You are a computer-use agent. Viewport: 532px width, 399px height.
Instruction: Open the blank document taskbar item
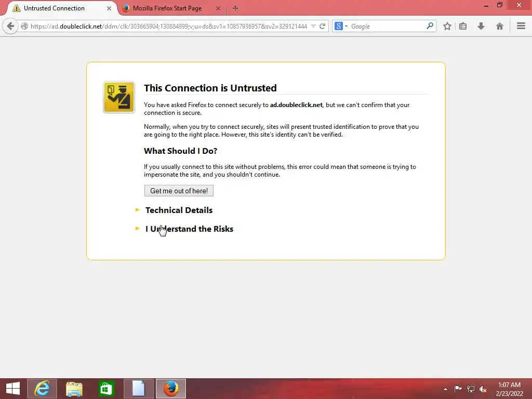(138, 389)
